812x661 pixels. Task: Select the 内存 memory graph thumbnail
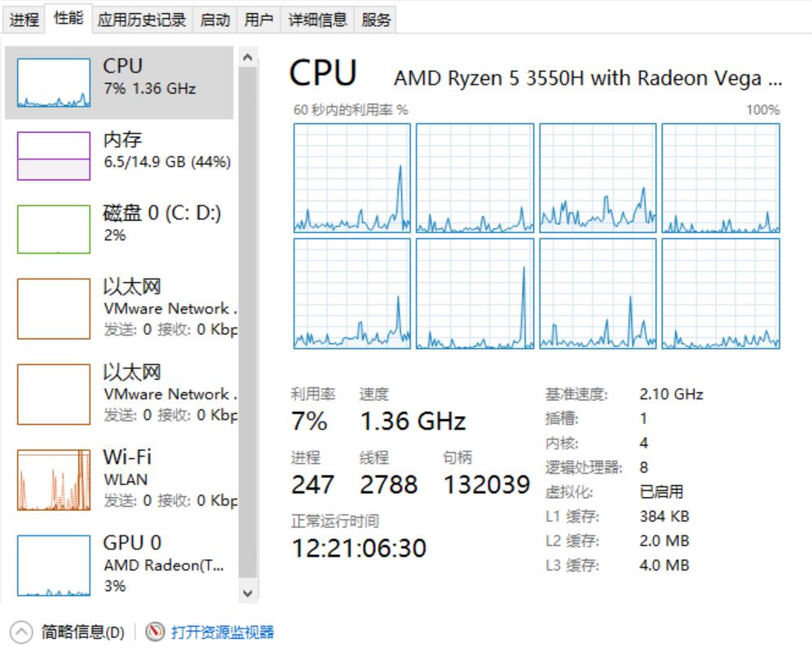tap(54, 156)
